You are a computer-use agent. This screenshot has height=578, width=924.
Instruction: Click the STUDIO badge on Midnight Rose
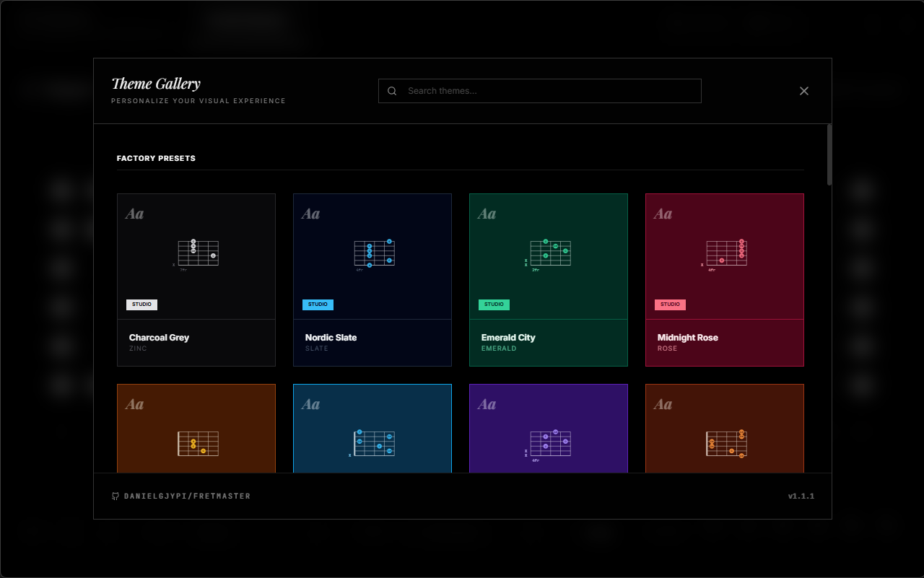coord(670,305)
